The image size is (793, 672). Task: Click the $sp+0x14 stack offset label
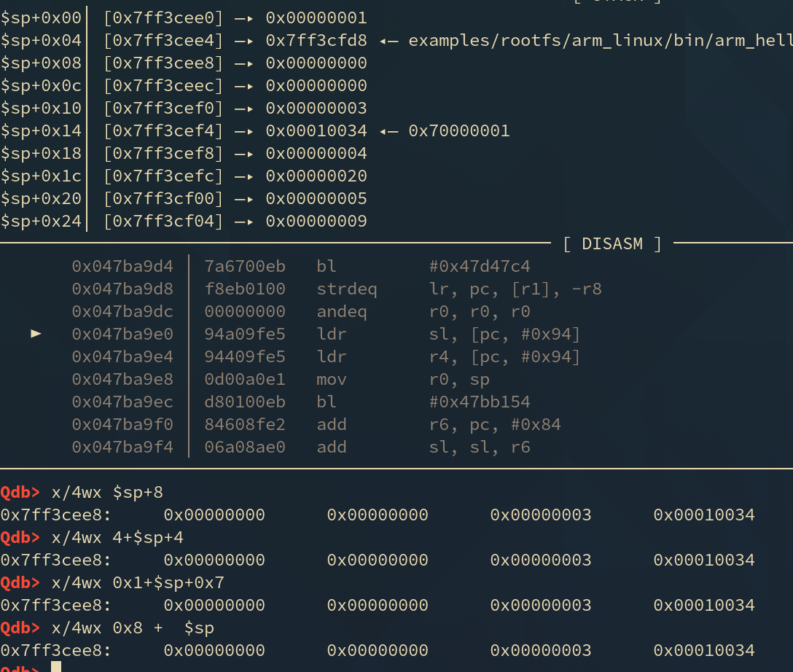tap(41, 131)
